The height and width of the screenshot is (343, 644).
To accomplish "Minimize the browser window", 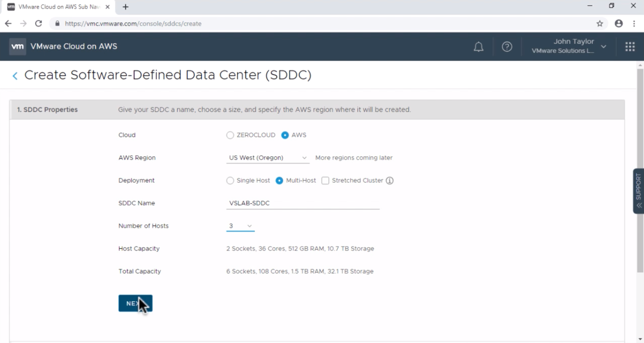I will tap(590, 6).
